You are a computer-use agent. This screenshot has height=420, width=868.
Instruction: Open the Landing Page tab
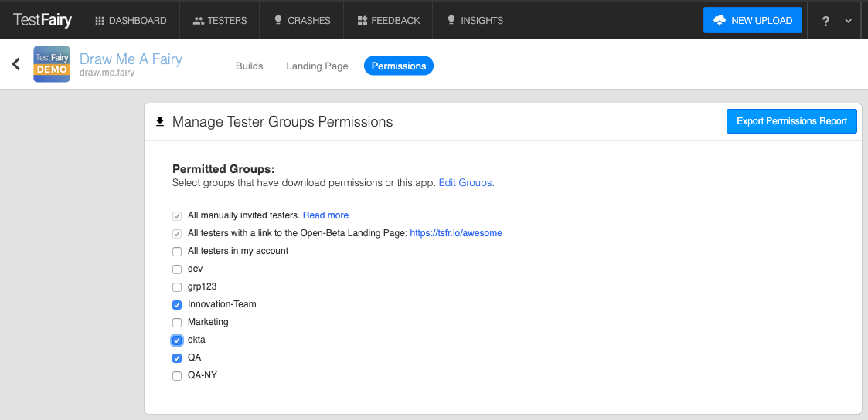[317, 66]
